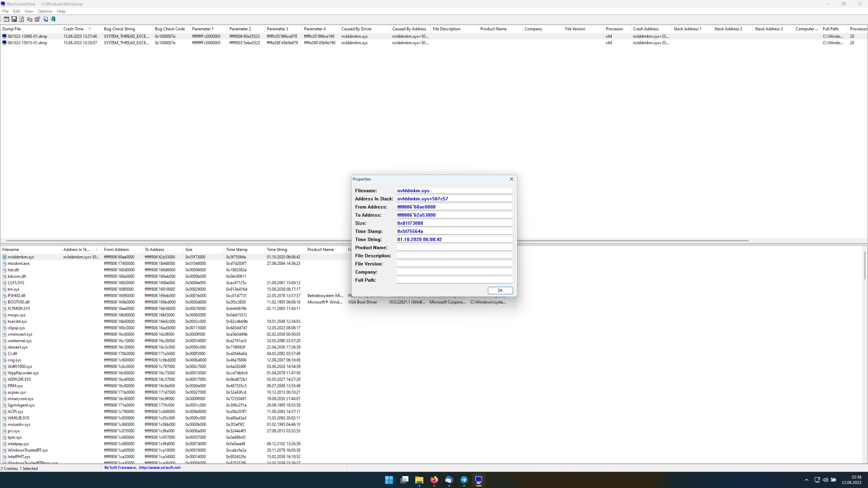Show hidden system tray icons
This screenshot has height=488, width=868.
click(806, 480)
